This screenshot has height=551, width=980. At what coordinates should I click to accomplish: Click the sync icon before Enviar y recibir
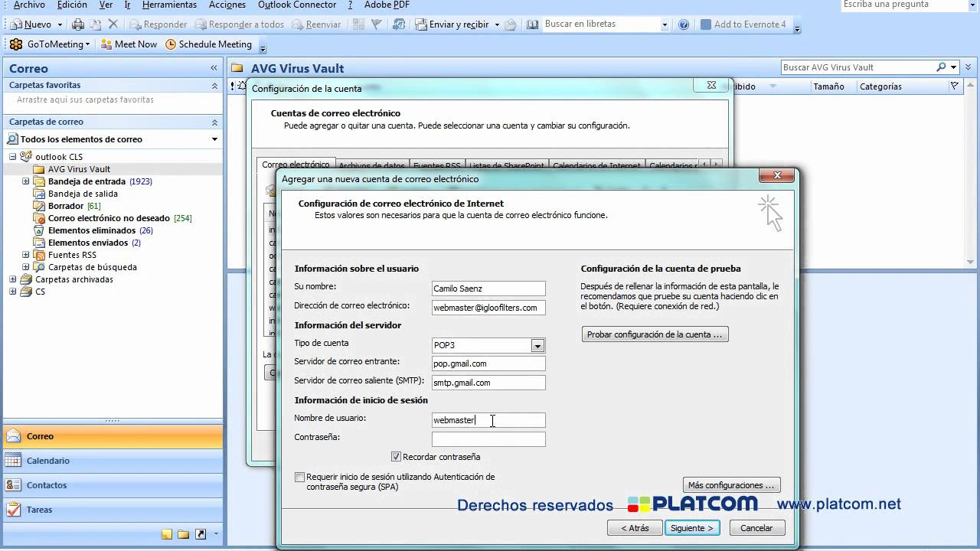[x=399, y=24]
